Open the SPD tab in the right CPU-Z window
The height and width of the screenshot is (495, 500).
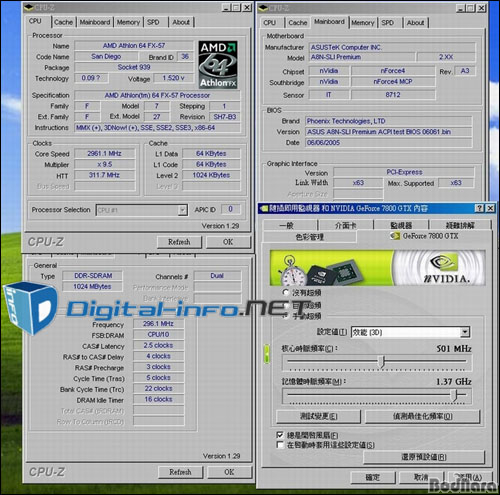tap(388, 23)
